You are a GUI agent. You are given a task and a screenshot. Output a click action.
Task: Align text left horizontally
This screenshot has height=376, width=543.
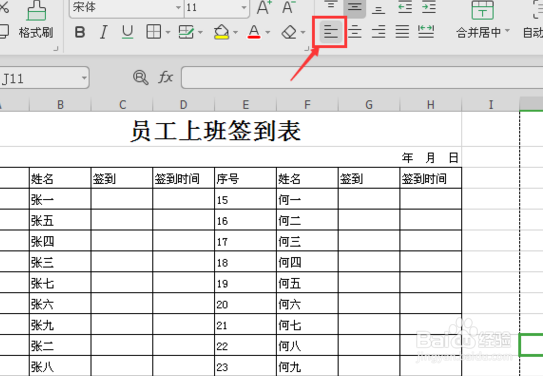click(x=330, y=32)
